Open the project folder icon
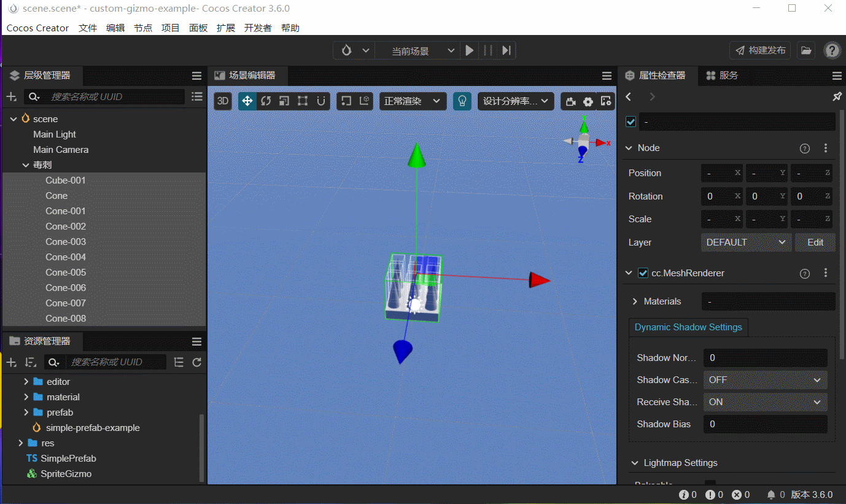This screenshot has height=504, width=846. 805,50
